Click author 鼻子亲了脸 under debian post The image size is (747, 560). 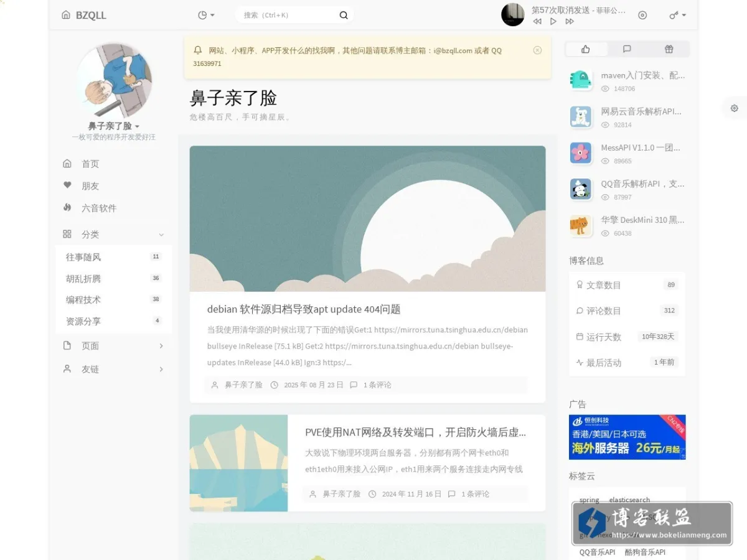[243, 385]
